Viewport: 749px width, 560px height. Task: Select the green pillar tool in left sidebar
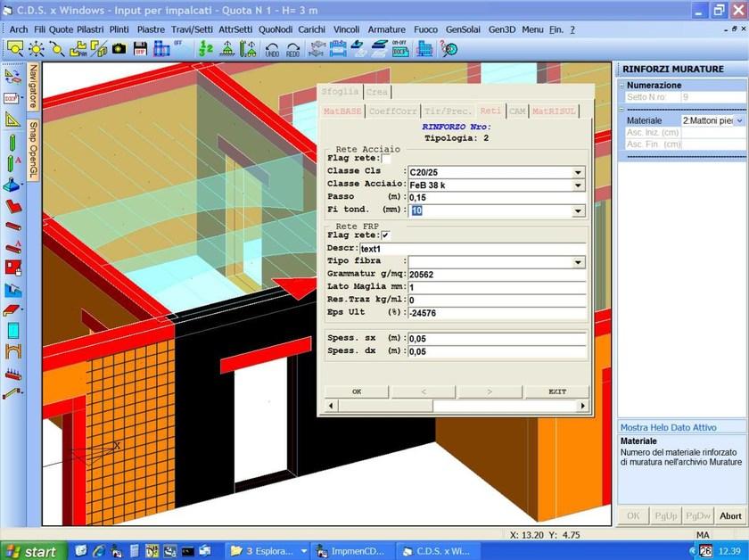click(x=13, y=143)
